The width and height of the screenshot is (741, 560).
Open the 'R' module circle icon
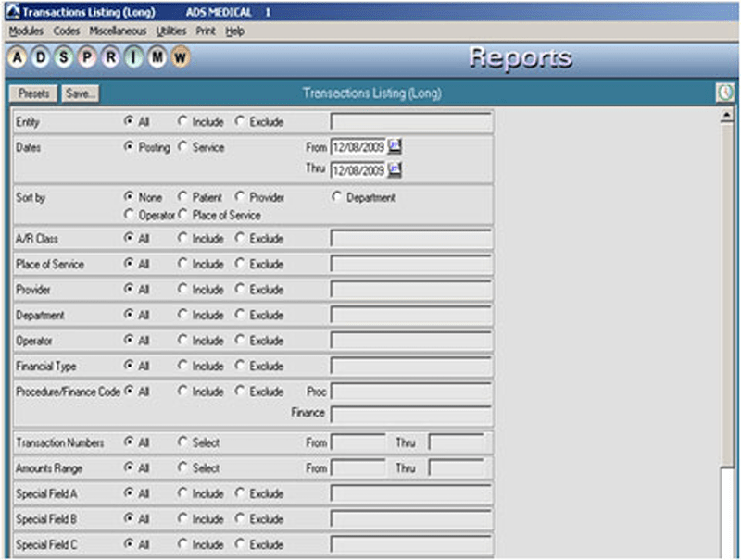[110, 58]
